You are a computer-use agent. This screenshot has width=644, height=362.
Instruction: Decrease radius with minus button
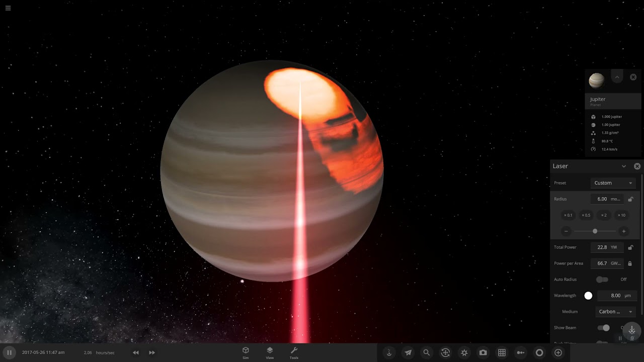567,231
